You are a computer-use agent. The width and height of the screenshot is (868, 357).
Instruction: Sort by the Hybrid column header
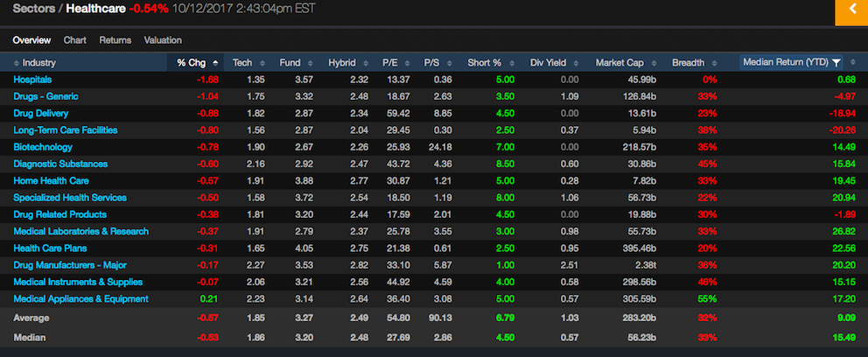click(341, 63)
